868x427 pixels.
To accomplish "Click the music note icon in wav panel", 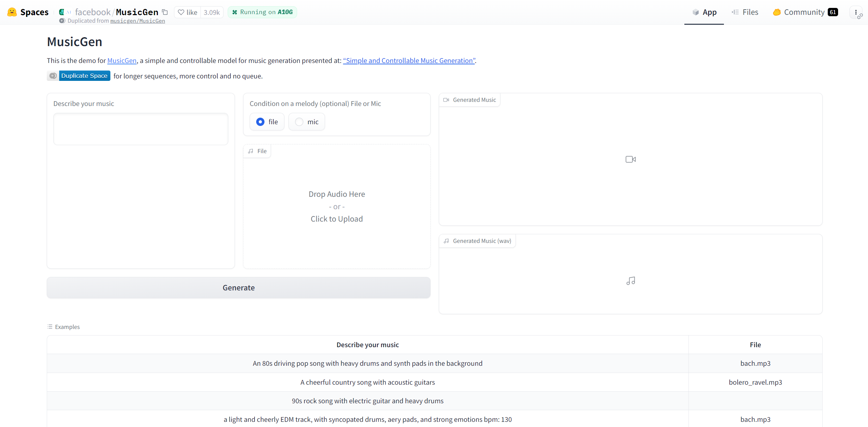I will coord(630,281).
